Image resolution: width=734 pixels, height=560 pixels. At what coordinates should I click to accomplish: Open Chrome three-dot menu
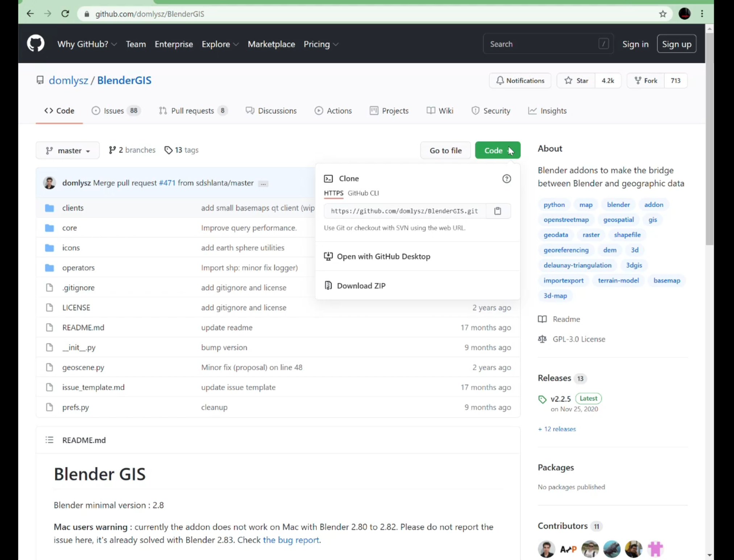click(x=702, y=14)
